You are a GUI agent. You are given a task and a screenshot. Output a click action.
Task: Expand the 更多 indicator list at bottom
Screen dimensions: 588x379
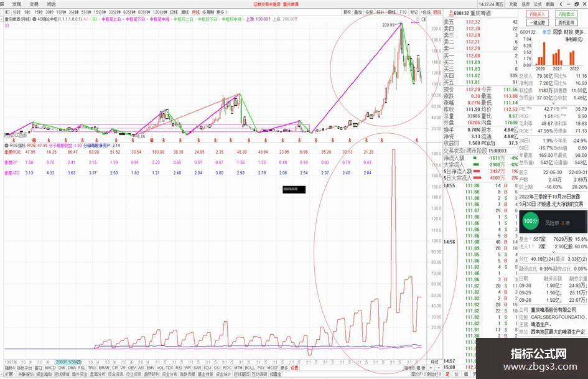click(284, 368)
